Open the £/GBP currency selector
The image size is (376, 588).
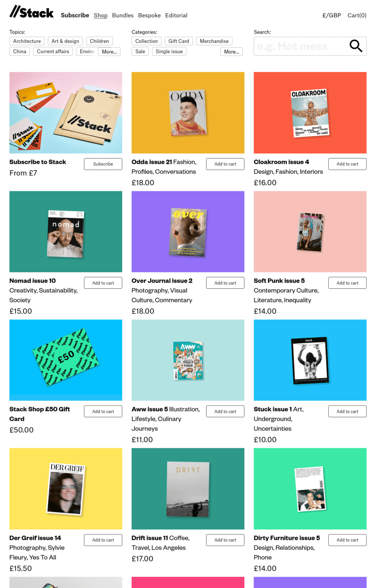click(x=332, y=15)
